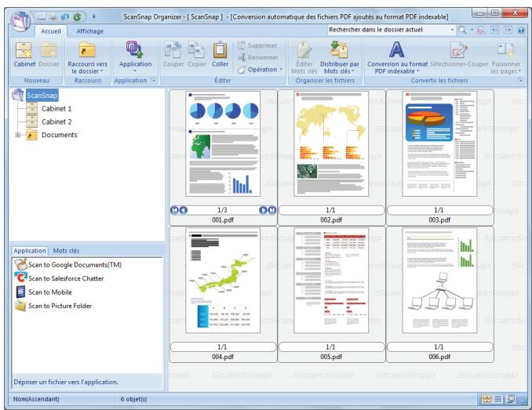Select Scan to Salesforce Chatter

pos(60,278)
